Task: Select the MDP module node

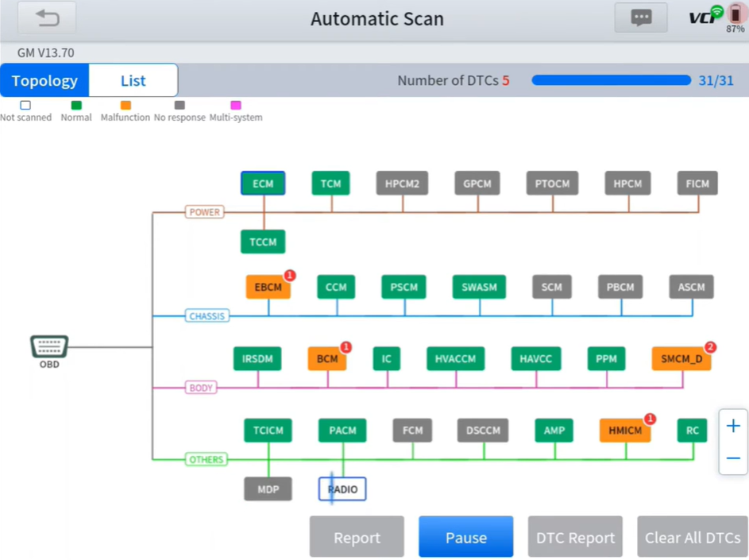Action: (x=268, y=489)
